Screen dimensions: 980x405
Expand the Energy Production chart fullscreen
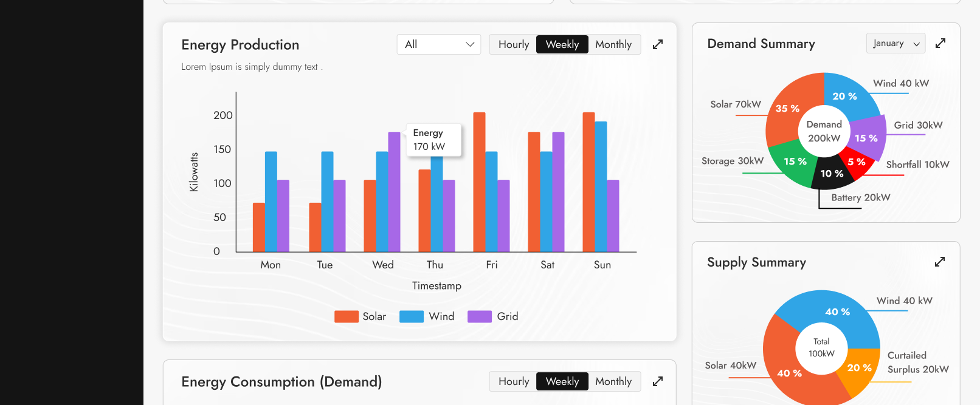pos(657,44)
